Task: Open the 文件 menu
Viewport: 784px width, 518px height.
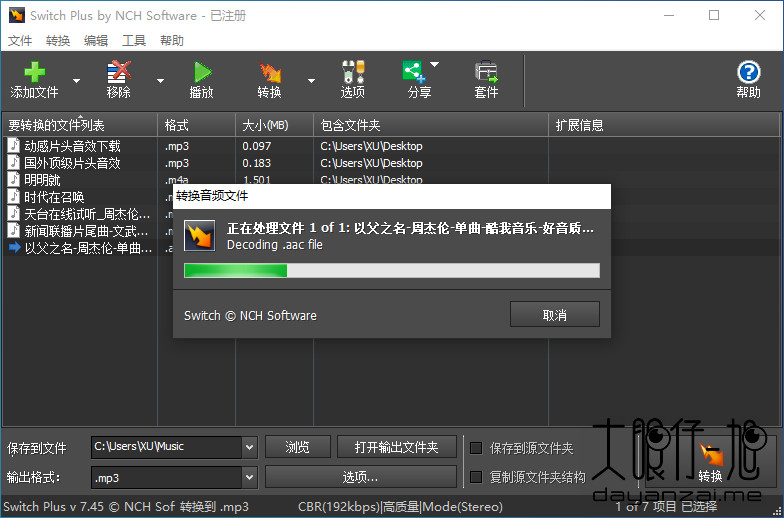Action: 20,40
